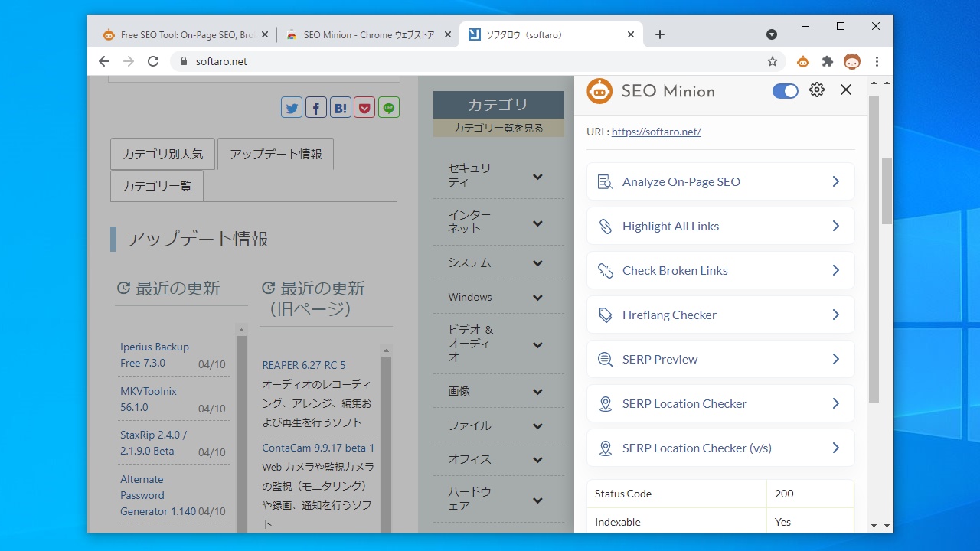This screenshot has height=551, width=980.
Task: Open Chrome profile avatar
Action: tap(852, 61)
